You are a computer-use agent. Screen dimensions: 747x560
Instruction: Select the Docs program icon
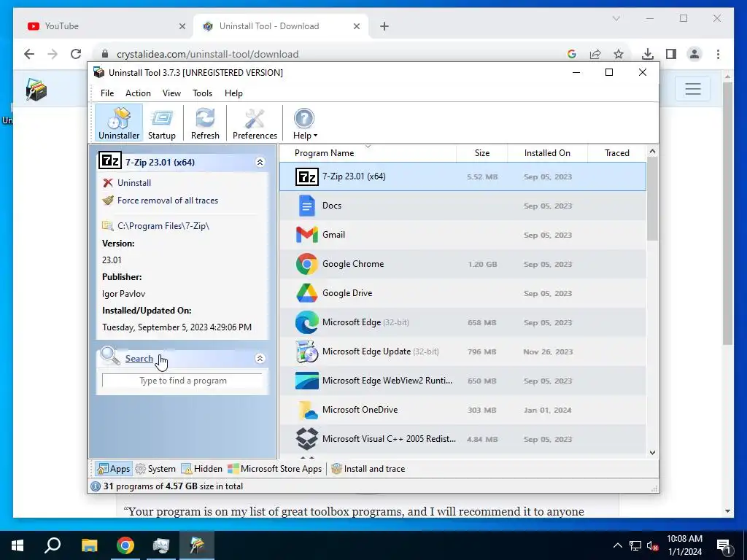[307, 206]
